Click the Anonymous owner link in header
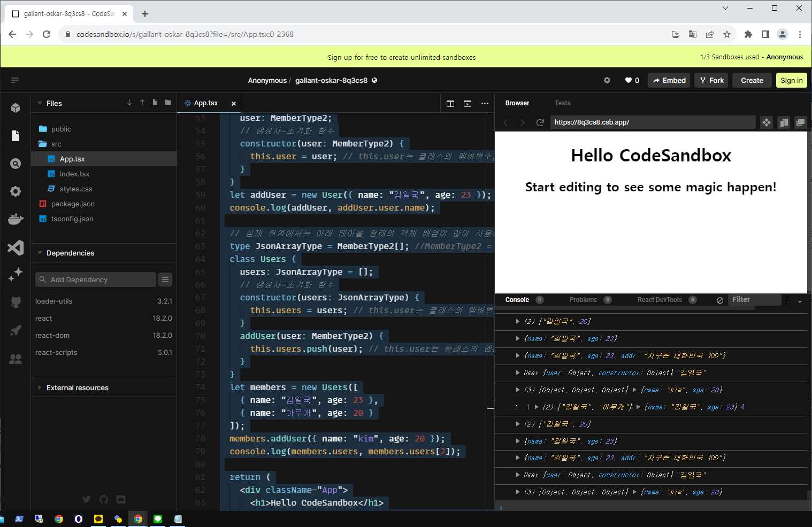812x527 pixels. click(x=267, y=80)
